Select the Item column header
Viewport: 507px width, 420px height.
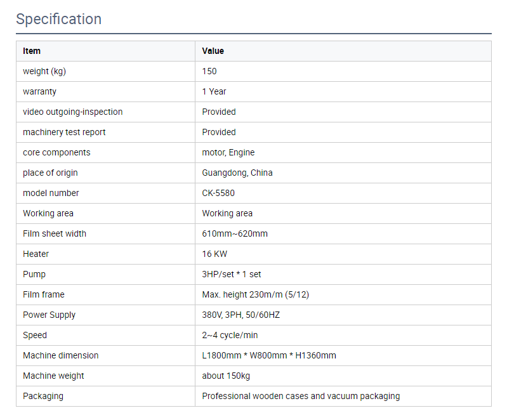tap(32, 51)
